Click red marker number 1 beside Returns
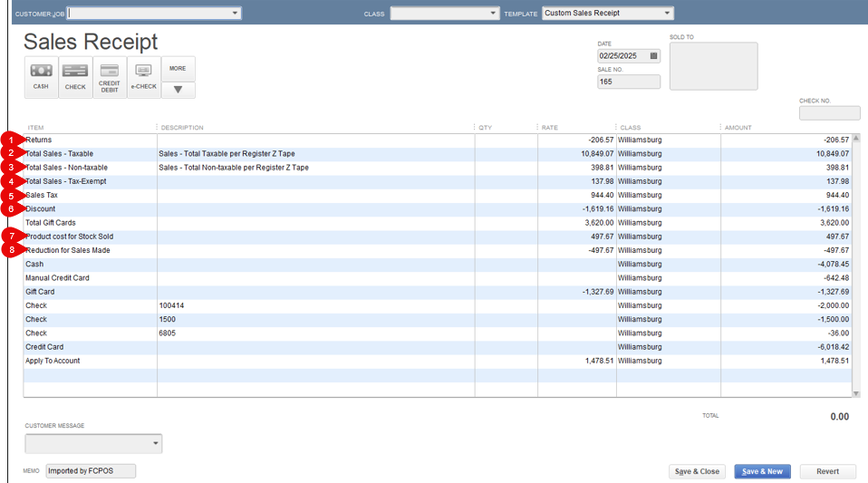This screenshot has width=868, height=483. 11,140
